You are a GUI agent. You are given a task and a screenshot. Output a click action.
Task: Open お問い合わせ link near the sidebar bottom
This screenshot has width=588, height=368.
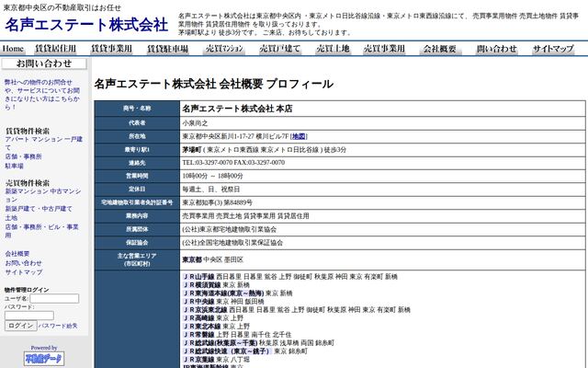click(23, 263)
